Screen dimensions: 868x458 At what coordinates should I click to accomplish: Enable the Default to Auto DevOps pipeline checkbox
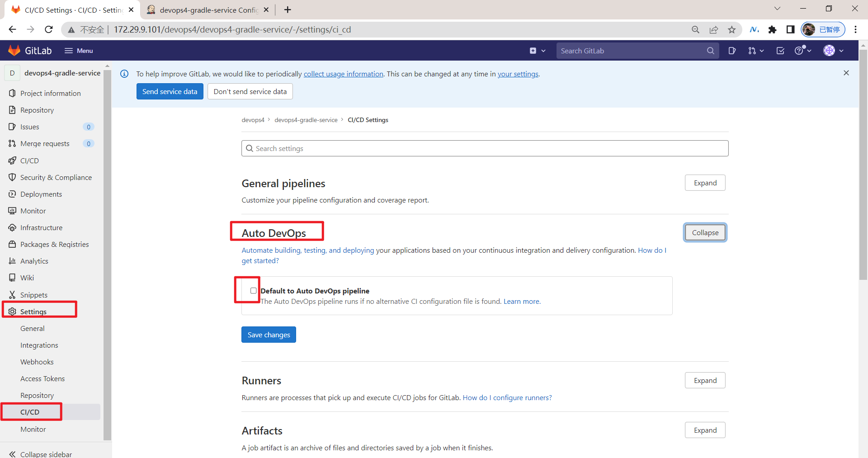tap(254, 291)
